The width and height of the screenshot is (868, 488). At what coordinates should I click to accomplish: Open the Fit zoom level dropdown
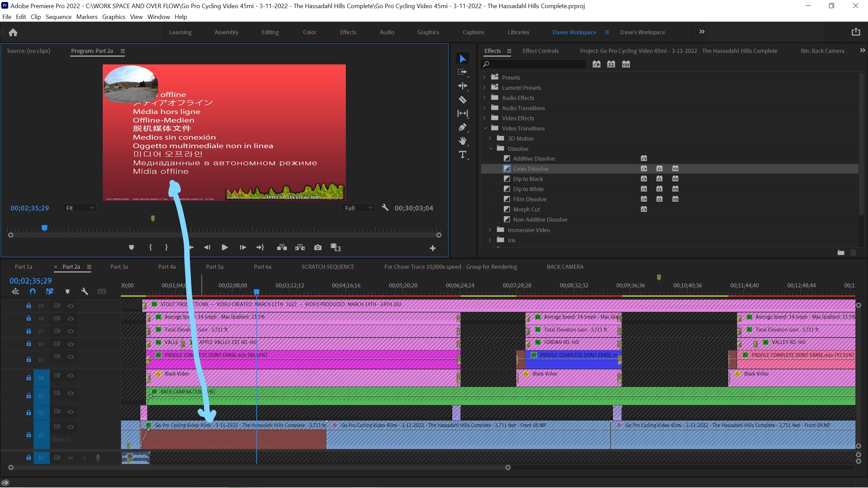(x=79, y=208)
